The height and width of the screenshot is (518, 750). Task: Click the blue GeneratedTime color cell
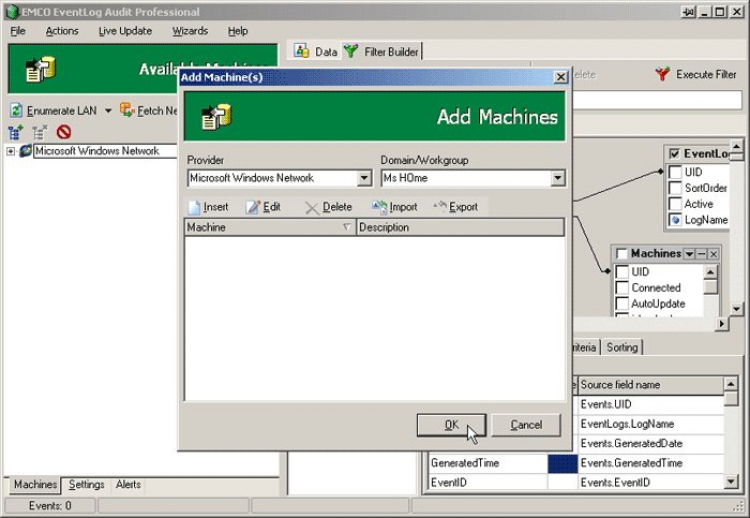click(x=562, y=463)
